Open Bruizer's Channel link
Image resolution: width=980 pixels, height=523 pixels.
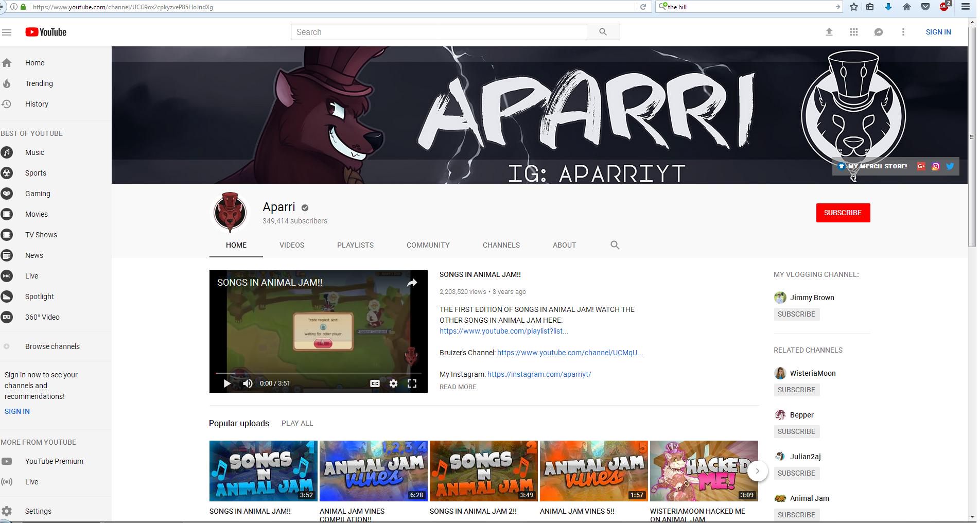570,353
